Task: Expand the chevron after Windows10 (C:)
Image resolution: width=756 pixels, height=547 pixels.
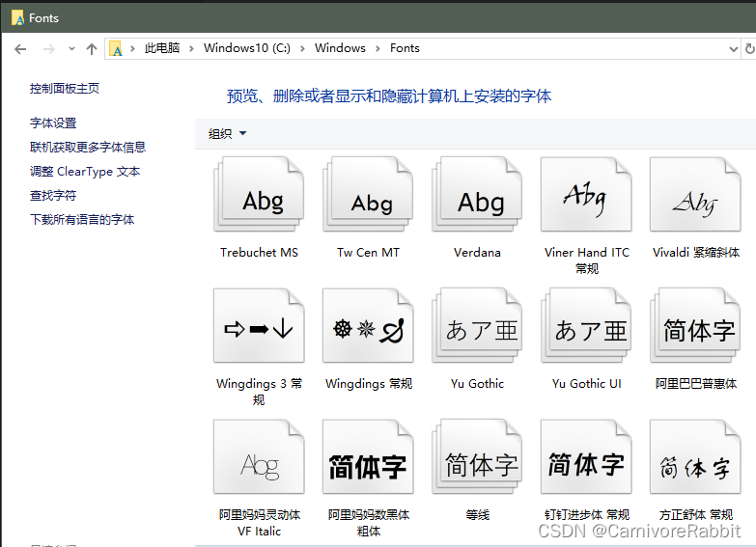Action: [302, 48]
